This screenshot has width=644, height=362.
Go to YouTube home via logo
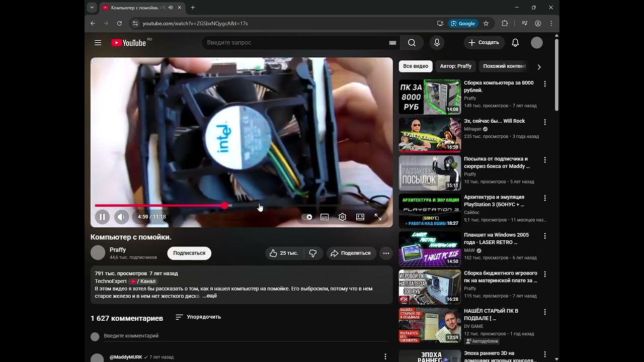click(x=128, y=43)
